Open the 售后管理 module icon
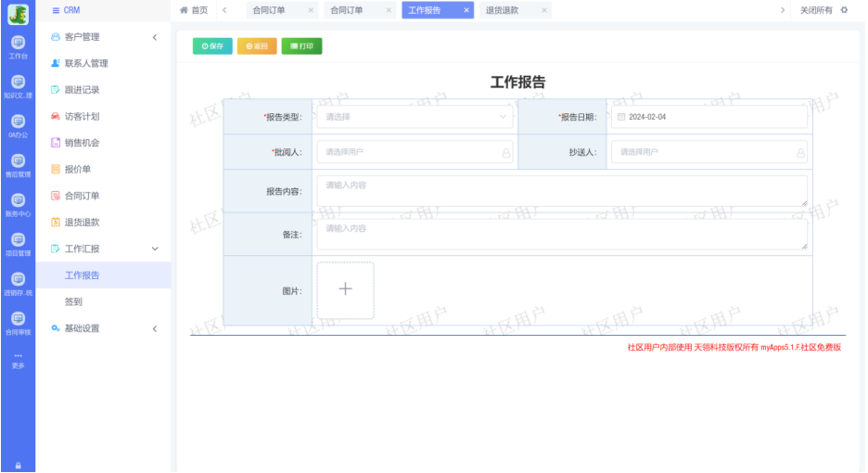Screen dimensions: 868x473 18,163
